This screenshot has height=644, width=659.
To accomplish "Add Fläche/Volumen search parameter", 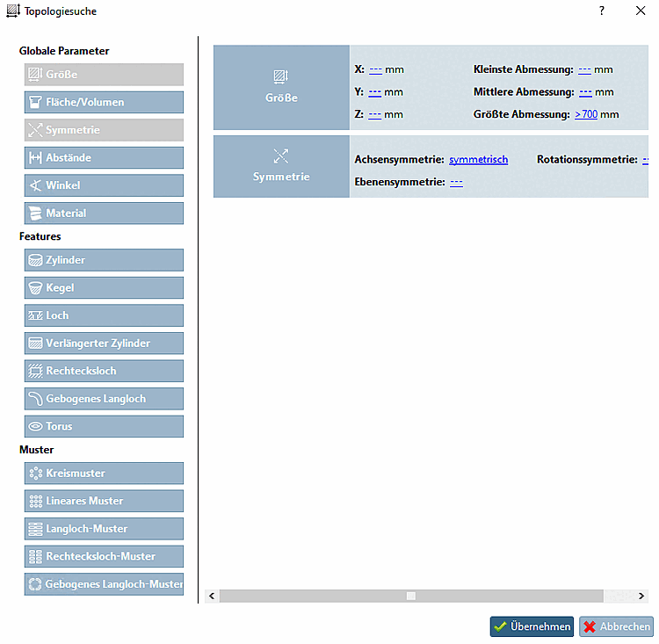I will click(104, 102).
